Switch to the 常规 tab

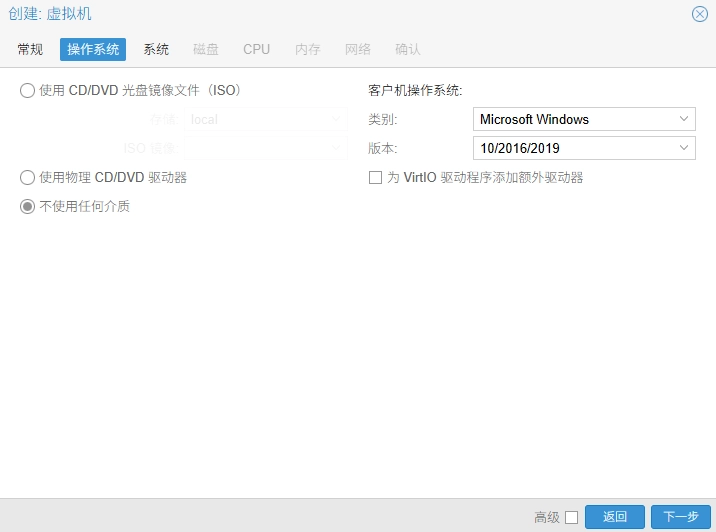coord(30,49)
